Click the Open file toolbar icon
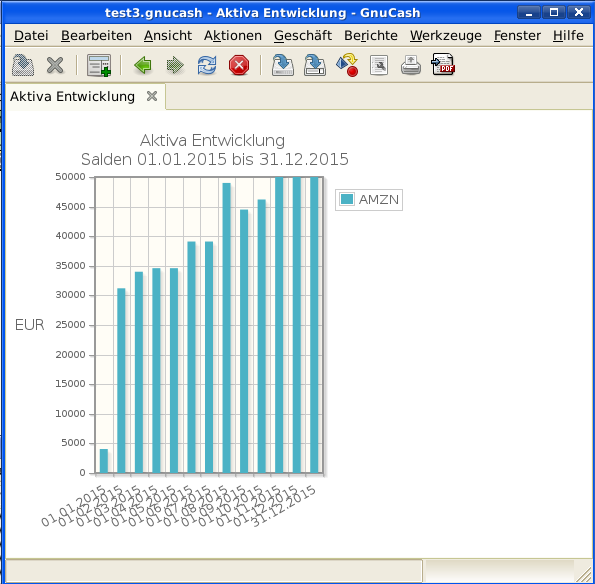 pos(23,65)
